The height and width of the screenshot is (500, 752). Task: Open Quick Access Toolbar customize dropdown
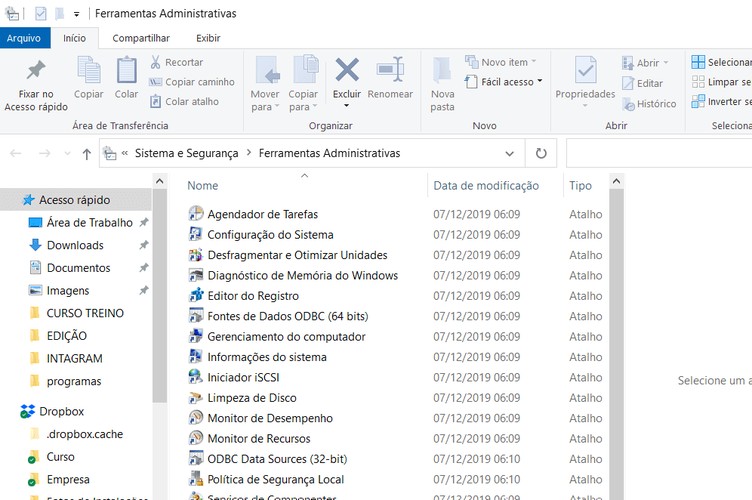[76, 14]
